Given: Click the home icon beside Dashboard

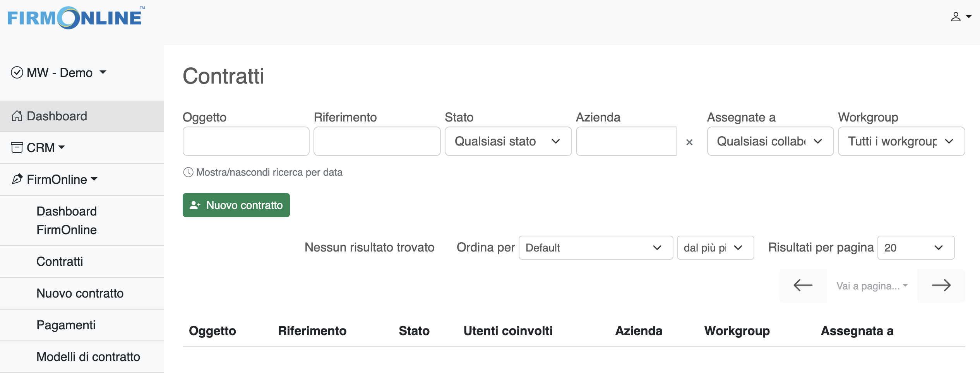Looking at the screenshot, I should coord(17,116).
